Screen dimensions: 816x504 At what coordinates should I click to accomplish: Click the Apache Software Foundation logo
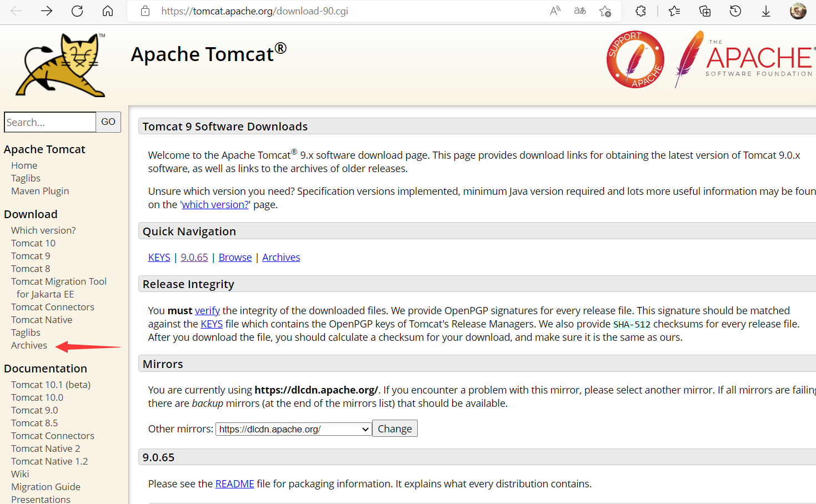coord(744,59)
